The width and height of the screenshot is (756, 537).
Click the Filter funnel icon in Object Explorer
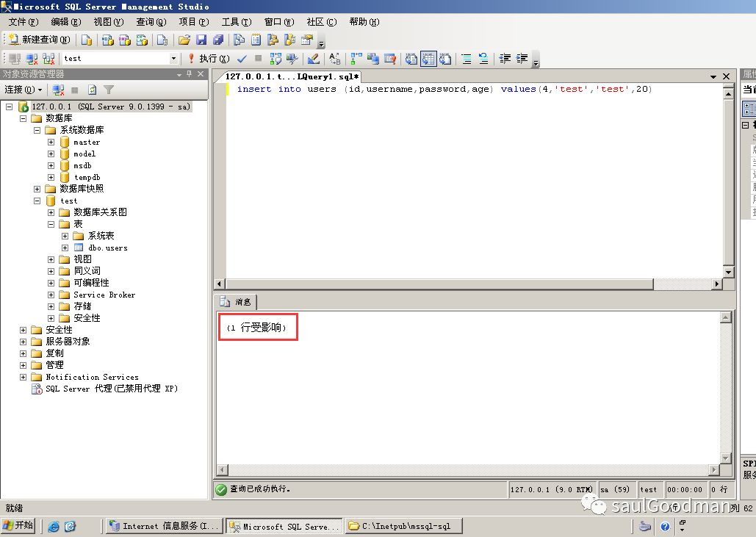(109, 90)
